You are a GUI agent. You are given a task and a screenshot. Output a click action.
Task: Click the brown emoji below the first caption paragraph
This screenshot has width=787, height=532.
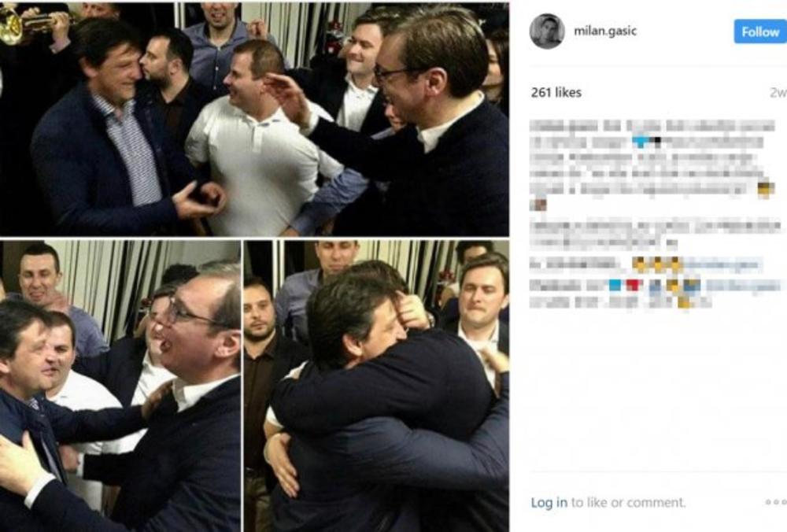(538, 205)
